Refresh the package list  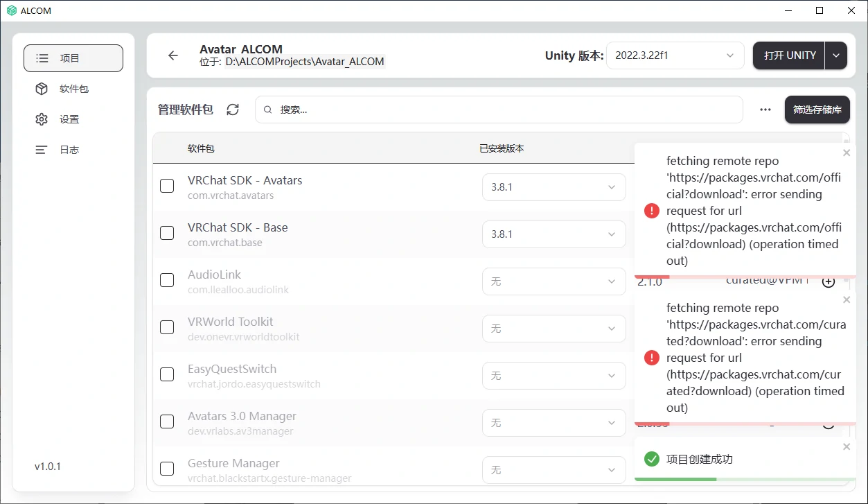tap(233, 110)
